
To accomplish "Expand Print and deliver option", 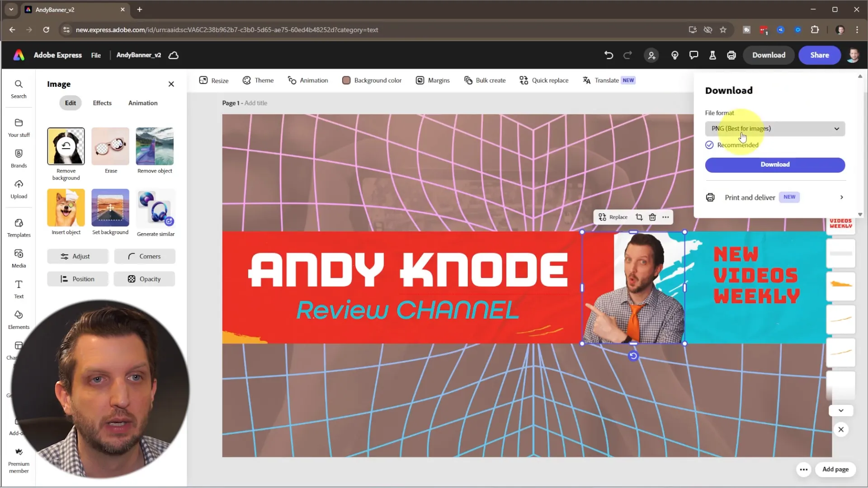I will click(x=775, y=197).
